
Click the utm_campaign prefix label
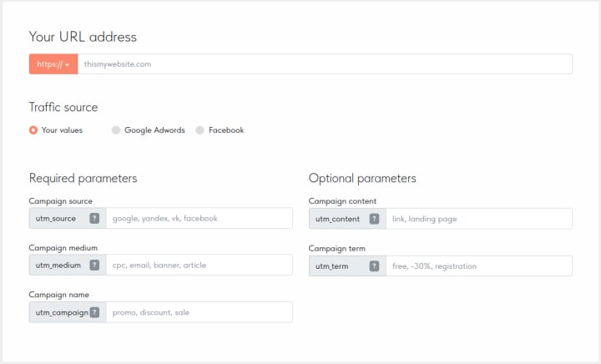click(62, 313)
